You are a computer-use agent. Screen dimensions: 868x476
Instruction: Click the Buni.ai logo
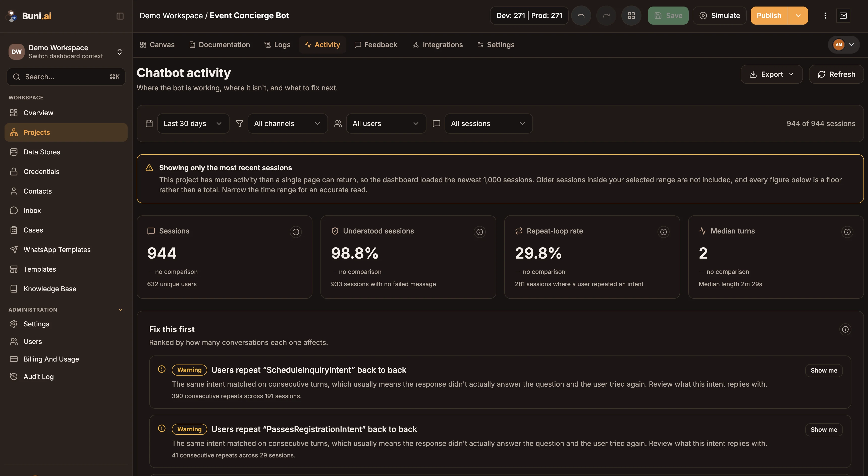coord(29,16)
